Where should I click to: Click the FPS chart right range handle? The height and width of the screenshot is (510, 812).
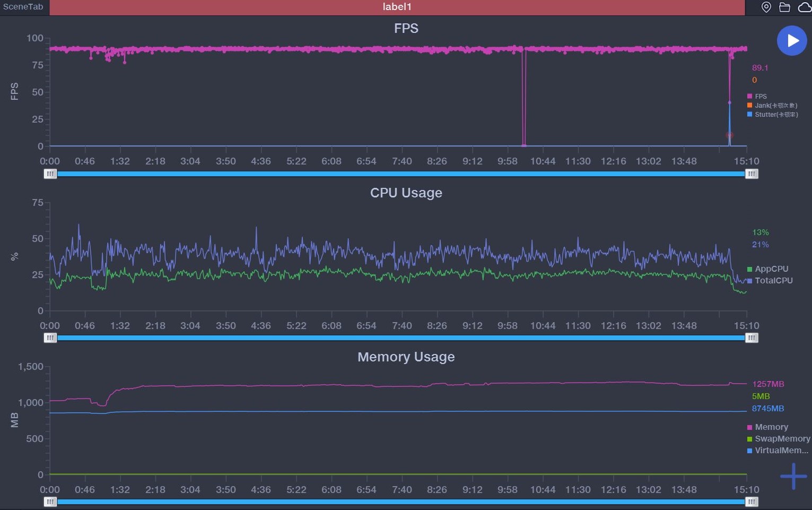tap(752, 174)
